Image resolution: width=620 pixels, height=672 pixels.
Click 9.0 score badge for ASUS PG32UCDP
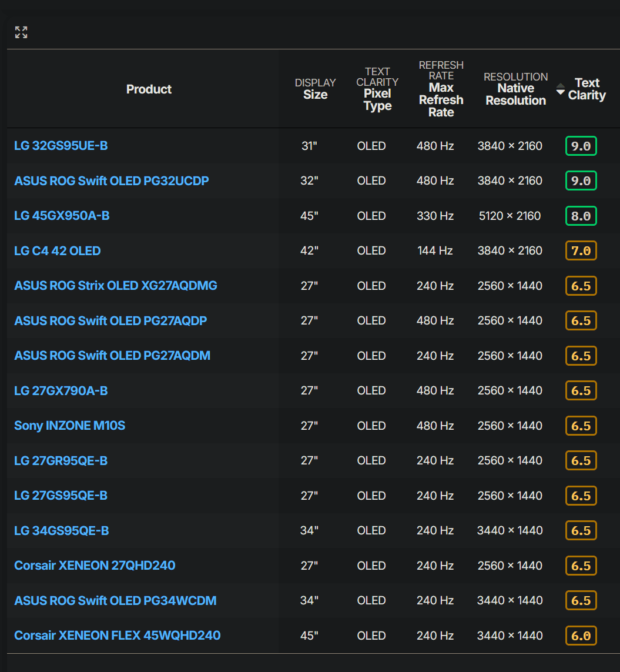coord(581,181)
